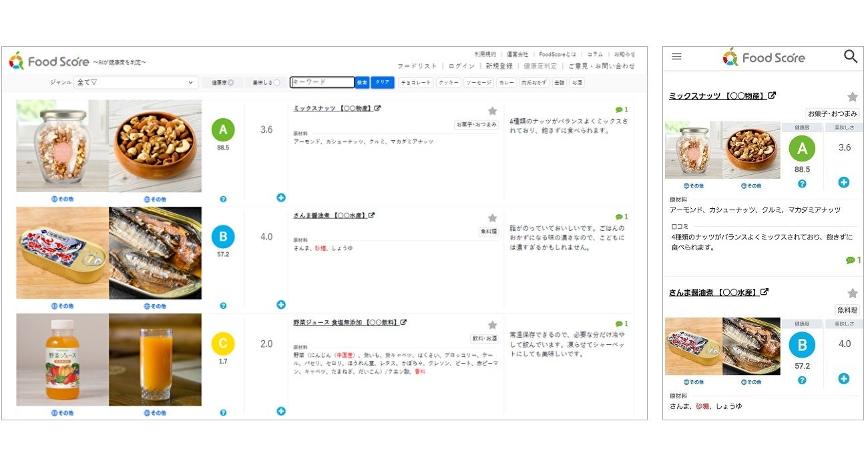
Task: Open ログイン in the top navigation
Action: tap(461, 66)
